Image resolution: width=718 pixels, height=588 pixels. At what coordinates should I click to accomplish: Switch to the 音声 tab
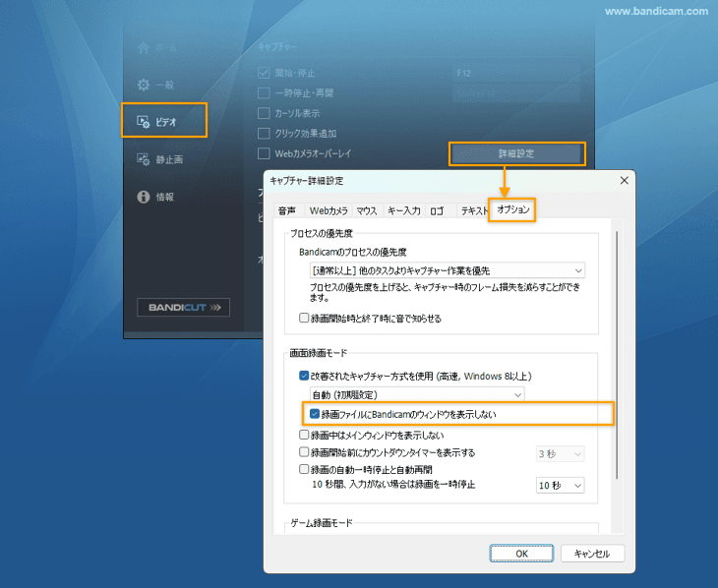click(287, 210)
